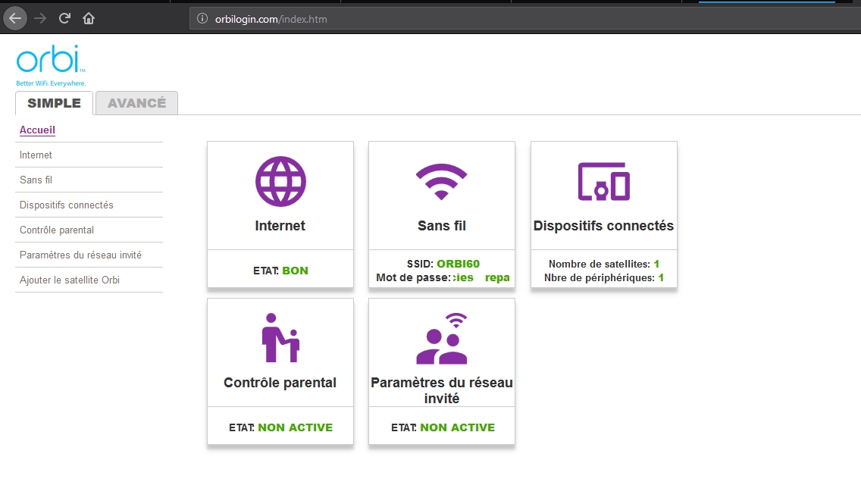861x504 pixels.
Task: Click the browser back arrow
Action: click(15, 18)
